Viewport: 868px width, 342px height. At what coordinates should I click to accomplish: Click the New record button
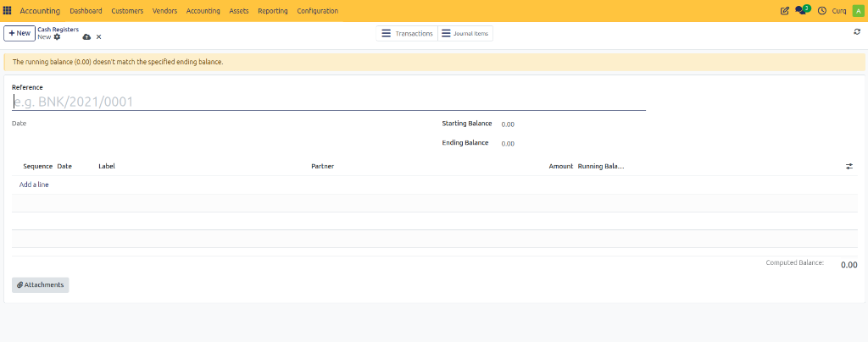(19, 33)
